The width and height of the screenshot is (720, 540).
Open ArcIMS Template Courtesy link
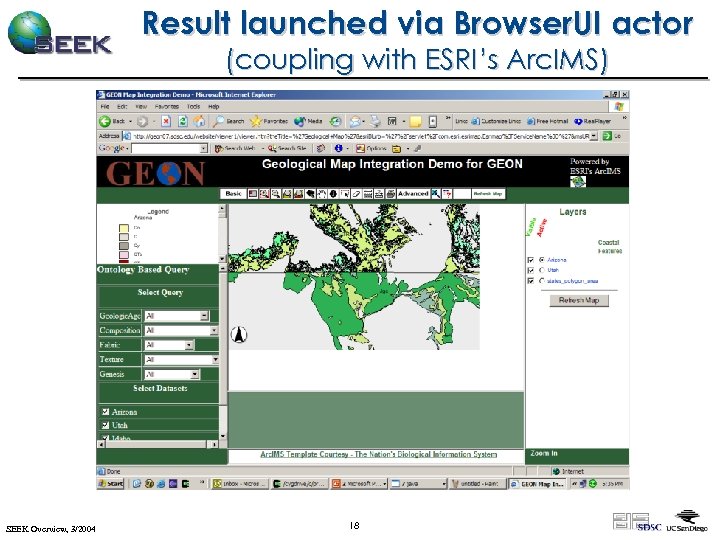pos(378,454)
